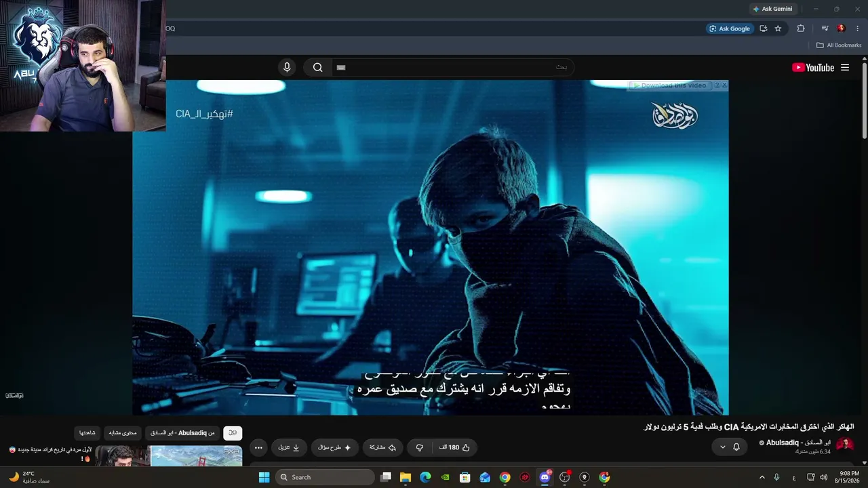Viewport: 868px width, 488px height.
Task: Click the Ask a question (طرح سؤال) button
Action: pos(334,447)
